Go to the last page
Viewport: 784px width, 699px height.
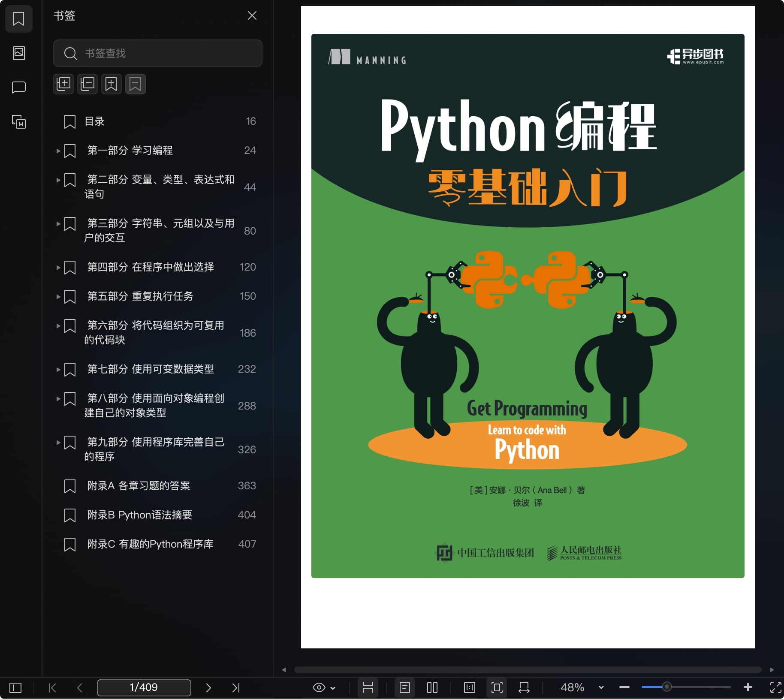coord(235,688)
